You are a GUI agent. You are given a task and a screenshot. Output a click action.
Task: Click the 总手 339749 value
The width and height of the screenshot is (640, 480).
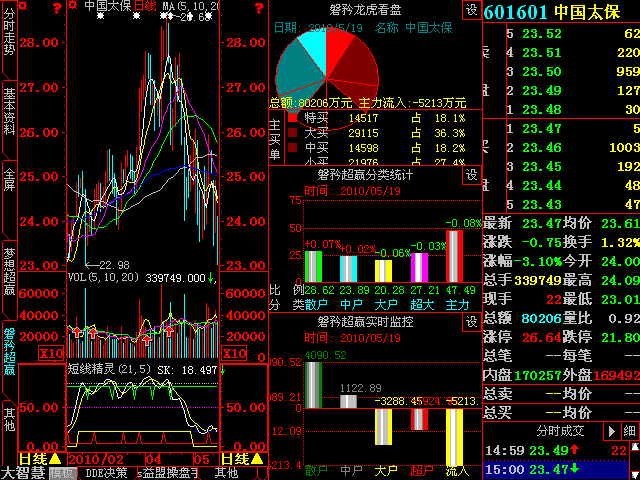click(538, 280)
